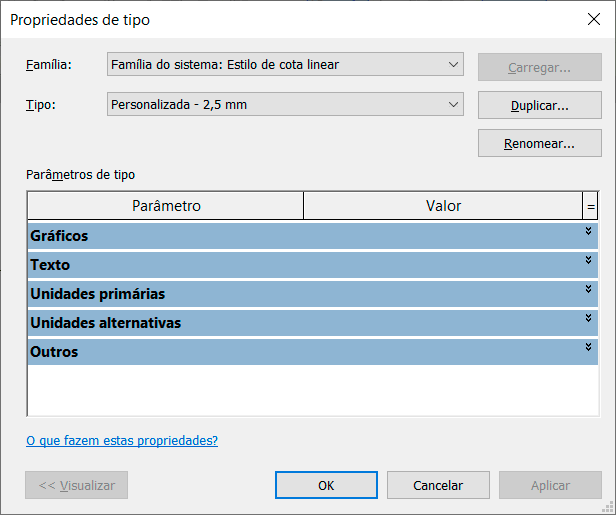Click the Aplicar button
The image size is (616, 515).
pyautogui.click(x=550, y=486)
